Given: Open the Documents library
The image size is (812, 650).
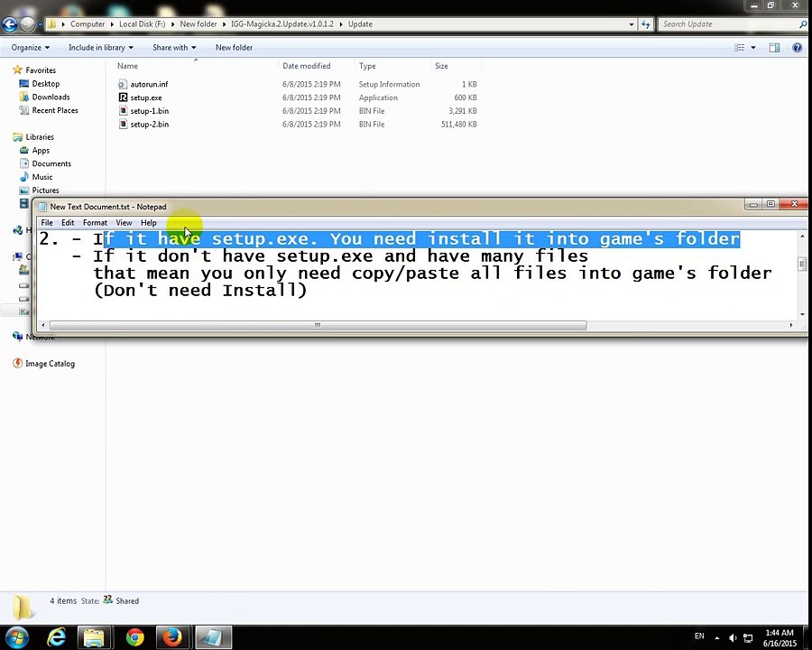Looking at the screenshot, I should click(51, 163).
